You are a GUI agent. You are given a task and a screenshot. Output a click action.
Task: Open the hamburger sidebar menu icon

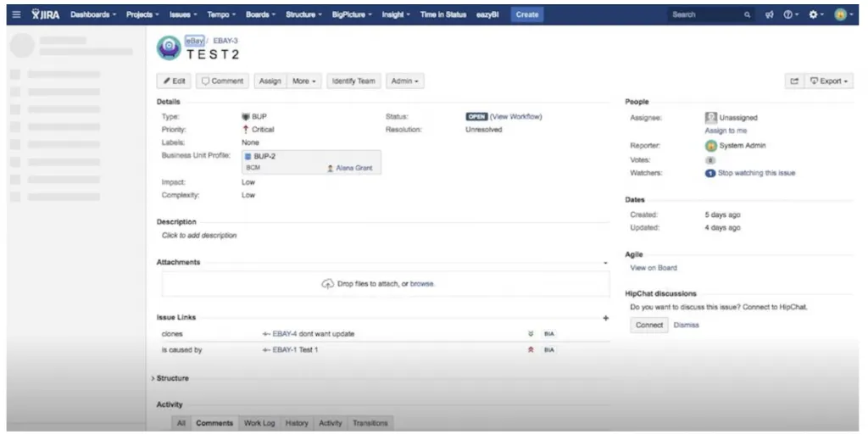tap(17, 14)
